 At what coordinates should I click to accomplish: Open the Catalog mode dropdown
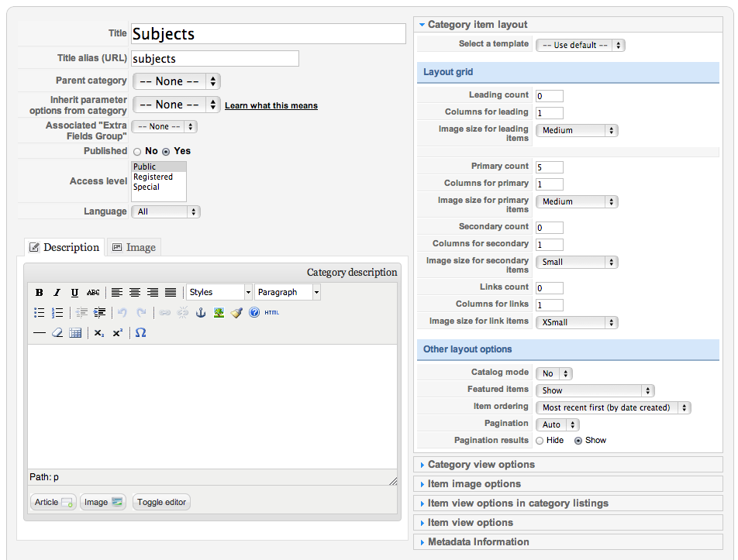(554, 374)
